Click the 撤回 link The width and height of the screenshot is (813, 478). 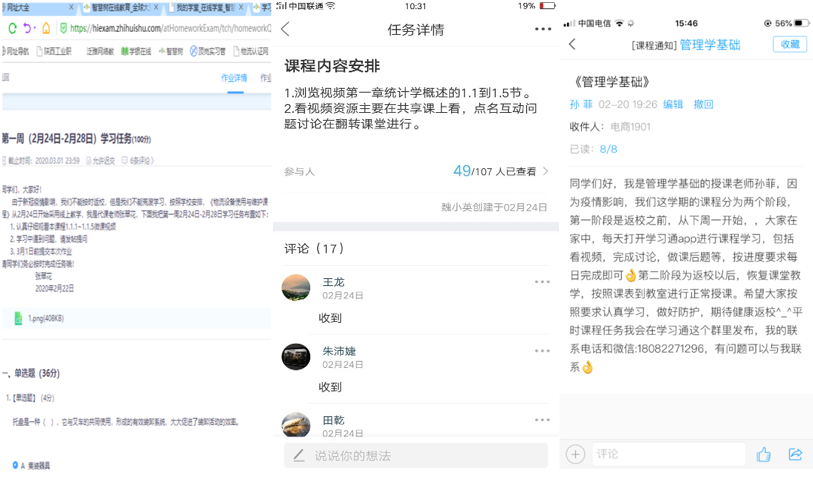pyautogui.click(x=704, y=104)
